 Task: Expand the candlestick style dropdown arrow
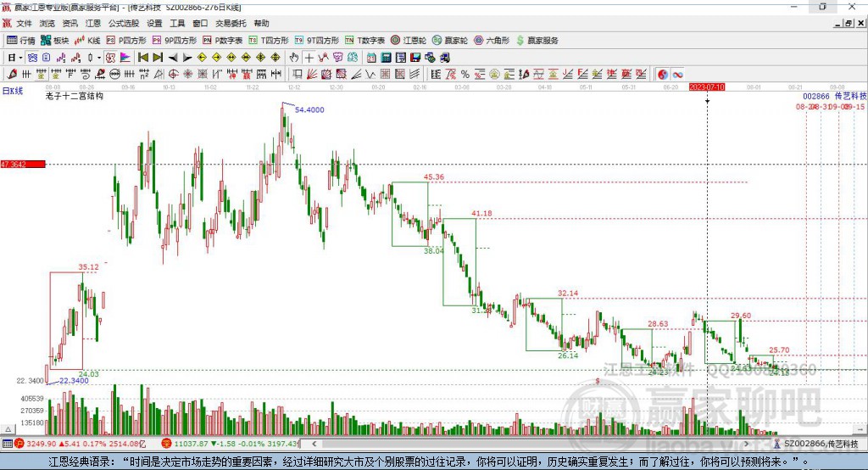coord(99,58)
